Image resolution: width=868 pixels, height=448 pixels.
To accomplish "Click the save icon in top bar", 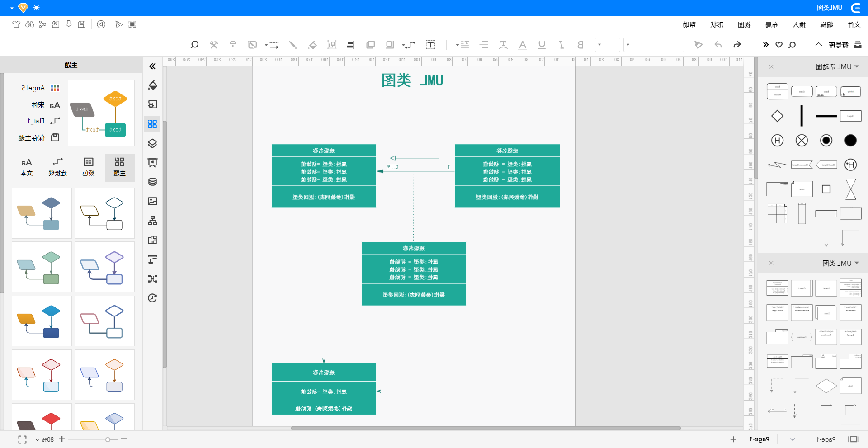I will (82, 24).
